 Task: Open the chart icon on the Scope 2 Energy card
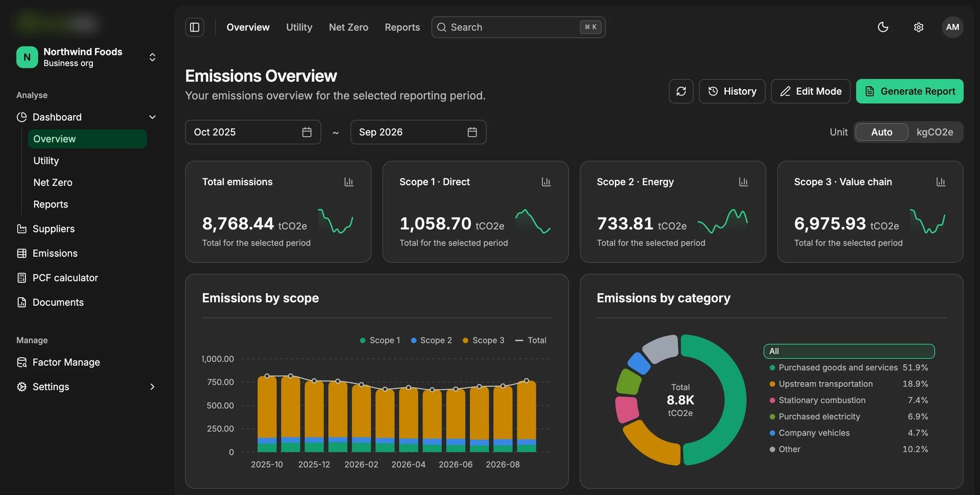[x=744, y=182]
